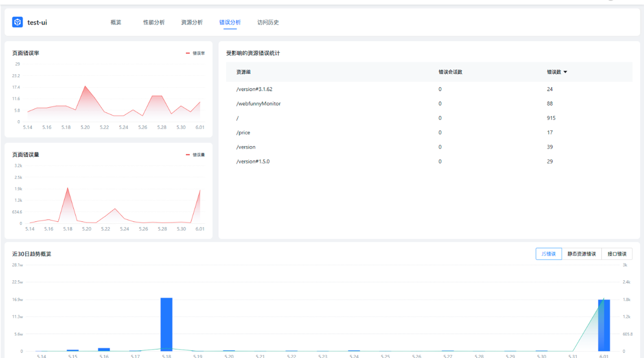This screenshot has width=644, height=358.
Task: Sort by 错误数 arrow icon
Action: coord(565,72)
